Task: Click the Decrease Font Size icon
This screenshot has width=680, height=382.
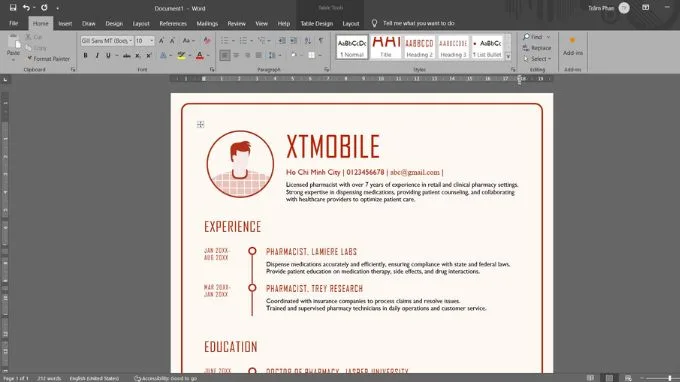Action: click(172, 40)
